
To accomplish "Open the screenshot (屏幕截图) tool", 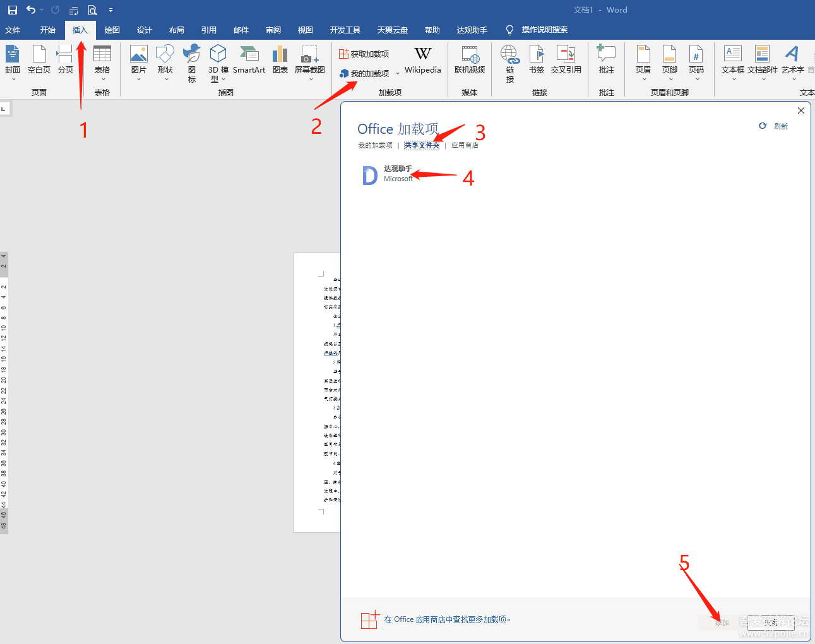I will click(310, 63).
